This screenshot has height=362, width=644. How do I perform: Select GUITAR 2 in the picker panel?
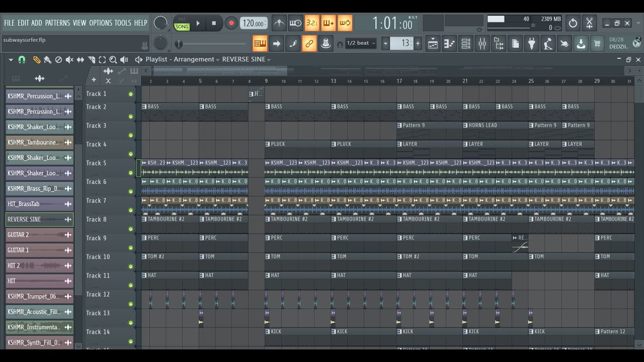[39, 235]
